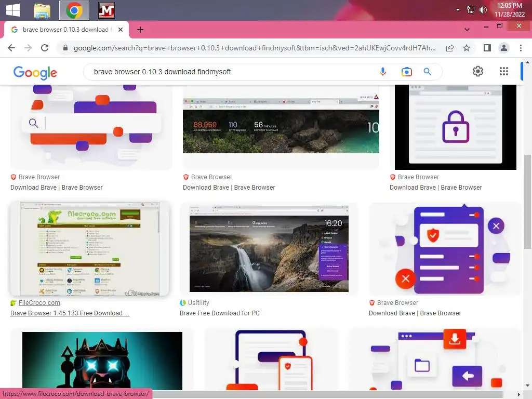Search by image with camera icon
The width and height of the screenshot is (532, 399).
(x=406, y=72)
